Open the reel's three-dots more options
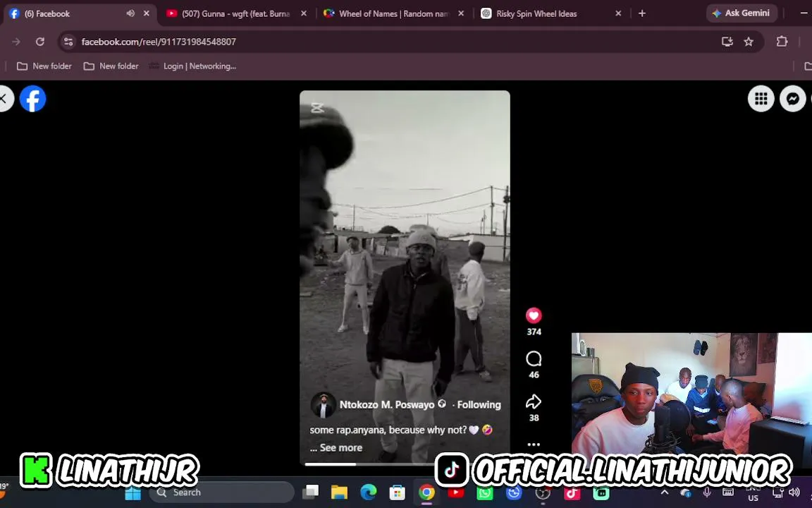 534,445
